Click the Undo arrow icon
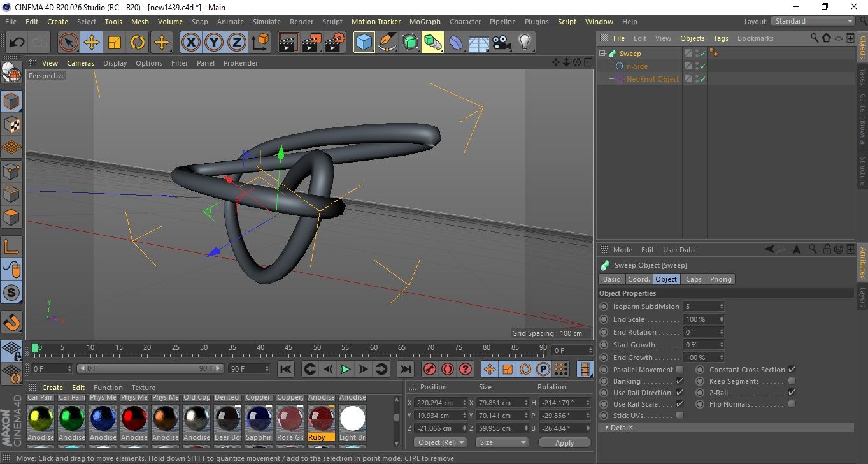Image resolution: width=868 pixels, height=464 pixels. tap(17, 43)
